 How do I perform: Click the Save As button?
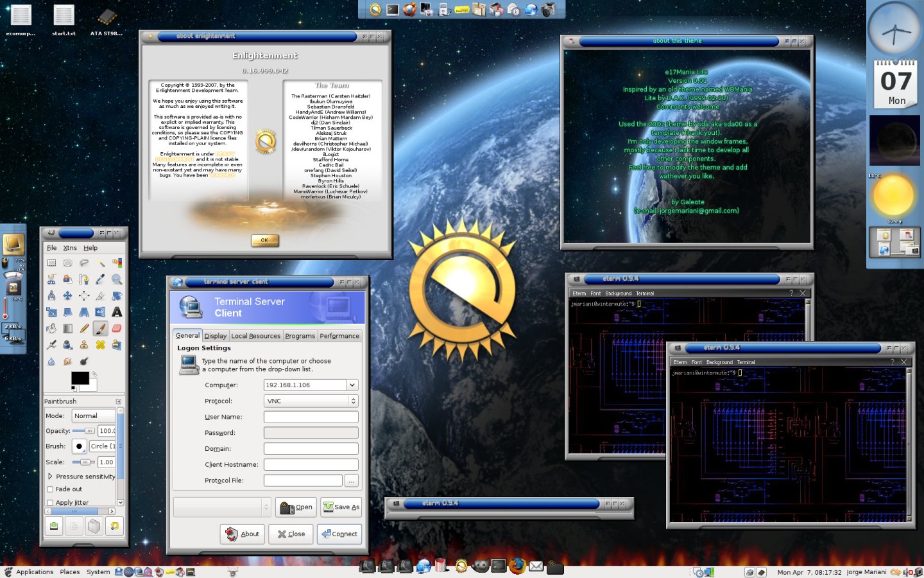341,507
